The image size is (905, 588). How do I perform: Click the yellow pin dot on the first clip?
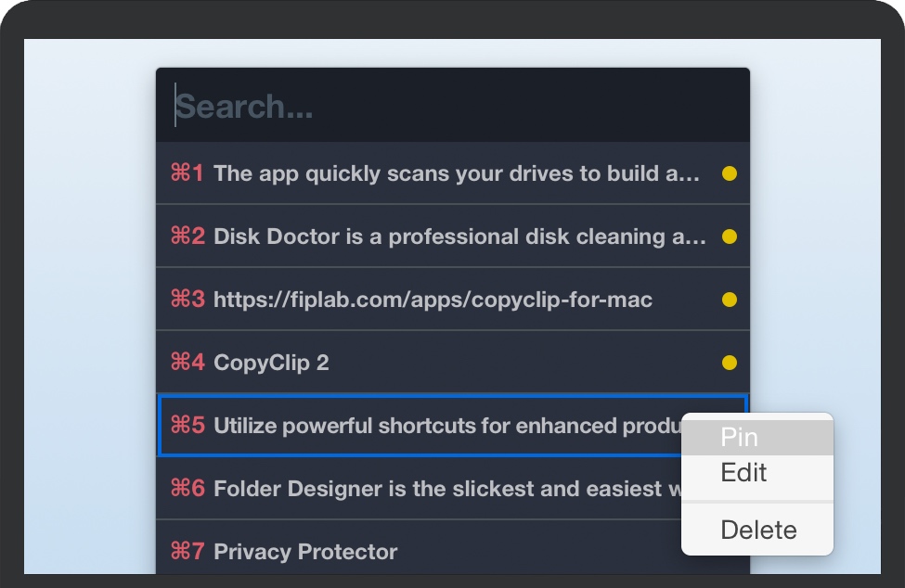730,173
